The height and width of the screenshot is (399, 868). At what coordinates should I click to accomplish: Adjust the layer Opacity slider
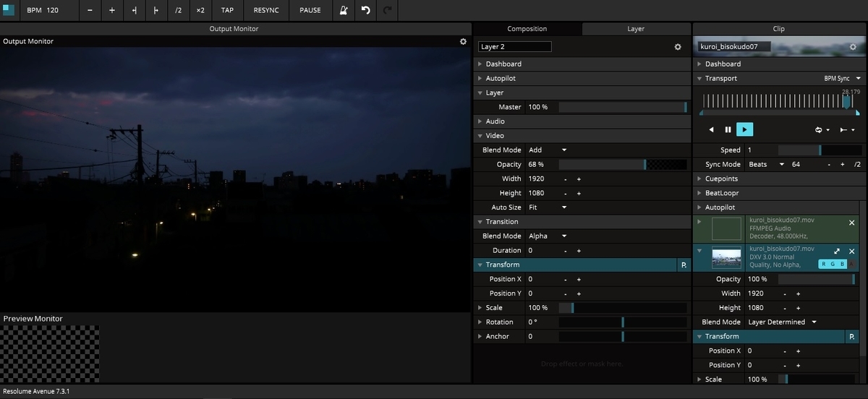coord(623,165)
